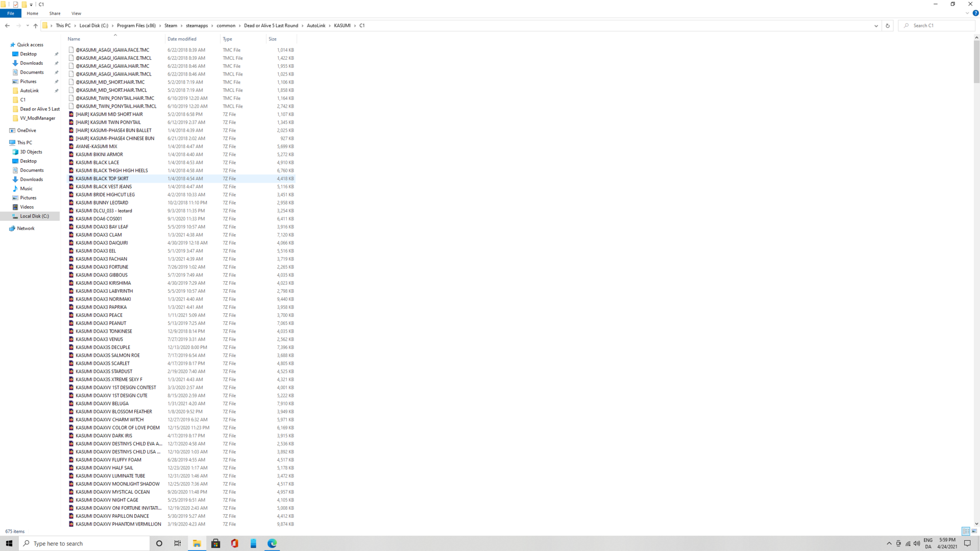Launch the Microsoft Store from the taskbar
980x551 pixels.
215,543
